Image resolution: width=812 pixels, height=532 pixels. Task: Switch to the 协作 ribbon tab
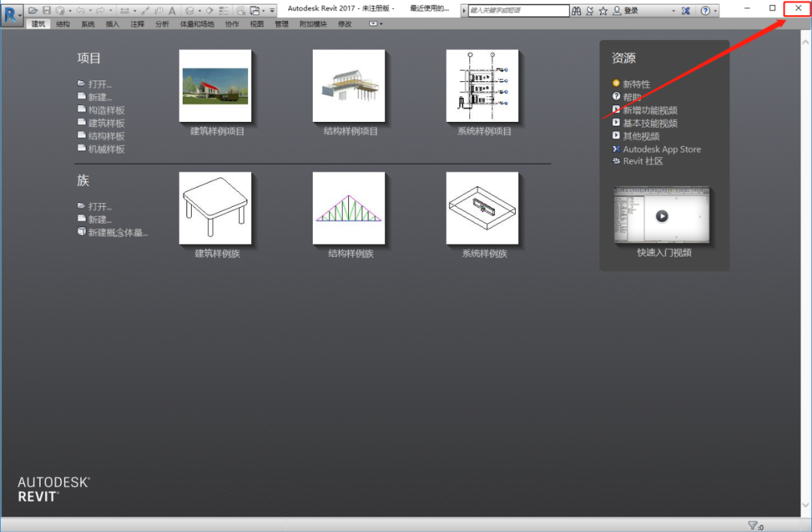[232, 24]
